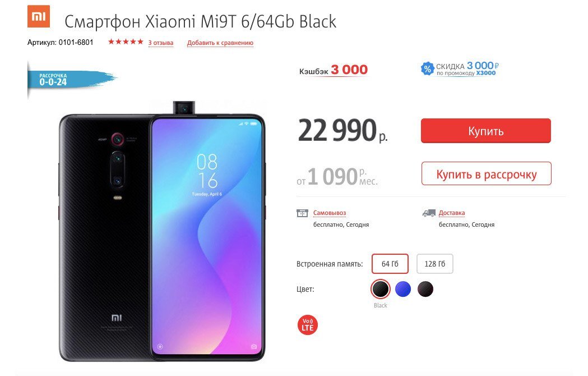Image resolution: width=588 pixels, height=376 pixels.
Task: Click the blue percent discount badge icon
Action: 427,68
